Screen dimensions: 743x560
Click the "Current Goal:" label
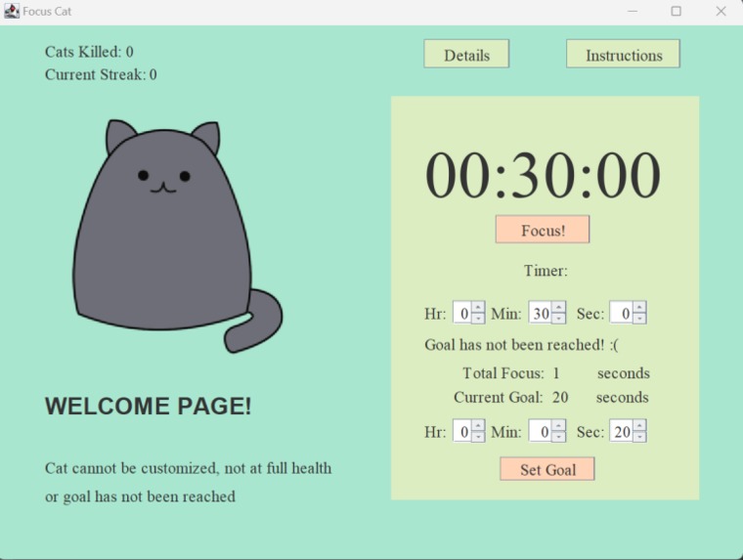[x=498, y=397]
